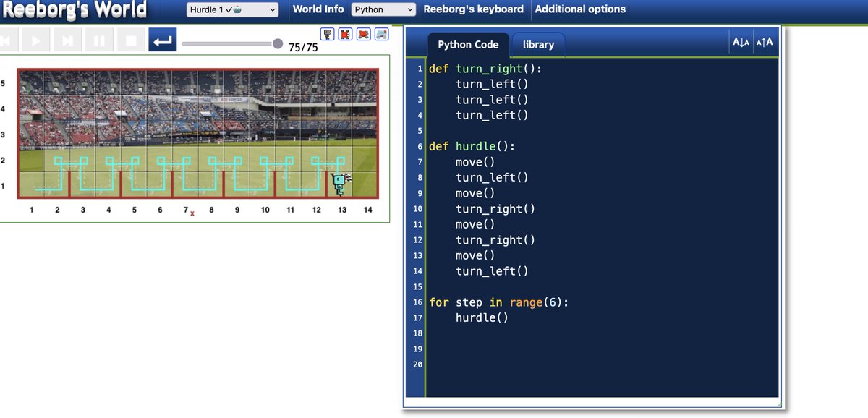The height and width of the screenshot is (418, 868).
Task: Click the first robot icon above the world
Action: point(328,34)
